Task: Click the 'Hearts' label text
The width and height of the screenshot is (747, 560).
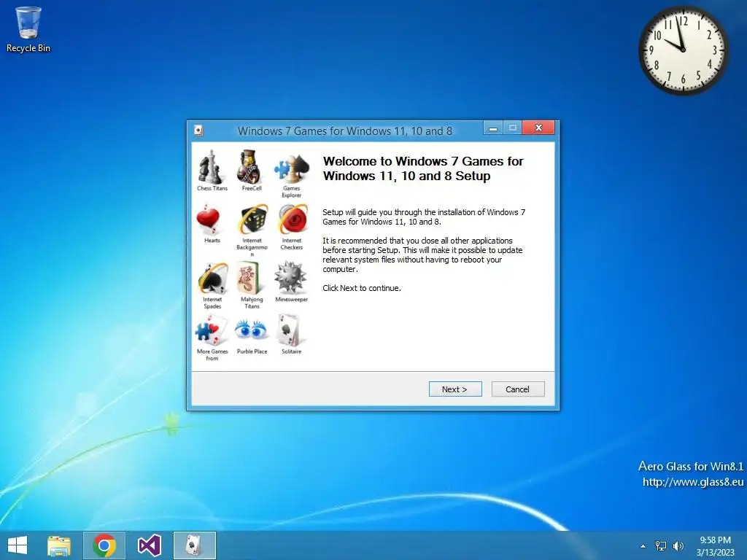Action: [212, 241]
